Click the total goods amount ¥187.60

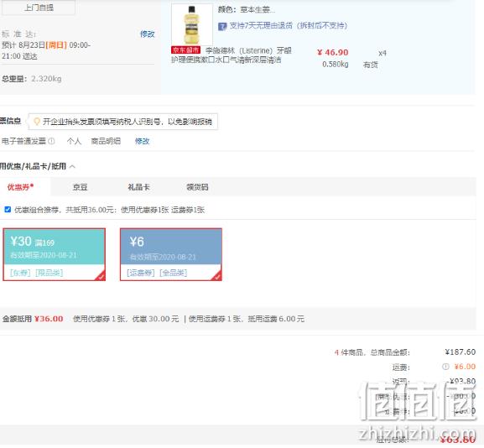tap(461, 352)
